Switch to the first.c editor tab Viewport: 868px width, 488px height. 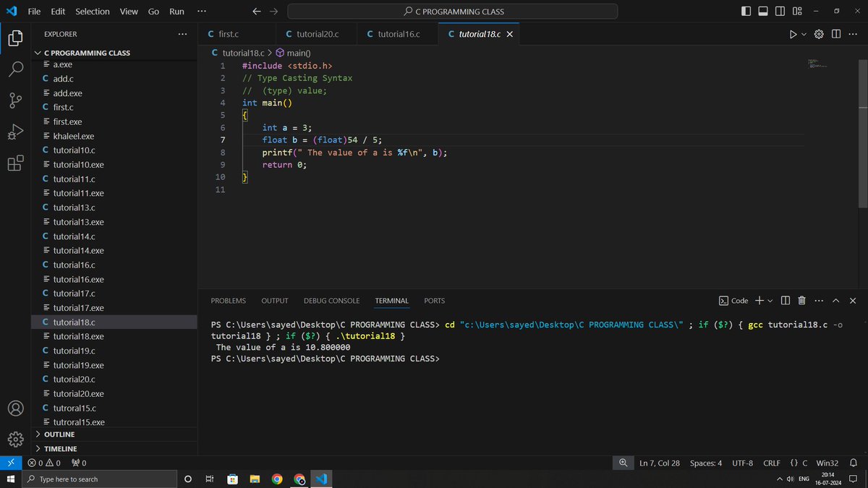pyautogui.click(x=237, y=34)
